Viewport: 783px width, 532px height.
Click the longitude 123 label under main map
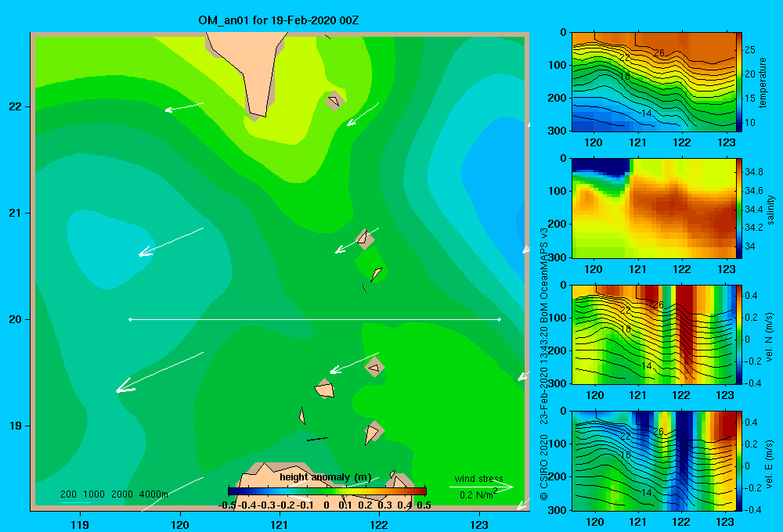pyautogui.click(x=479, y=524)
